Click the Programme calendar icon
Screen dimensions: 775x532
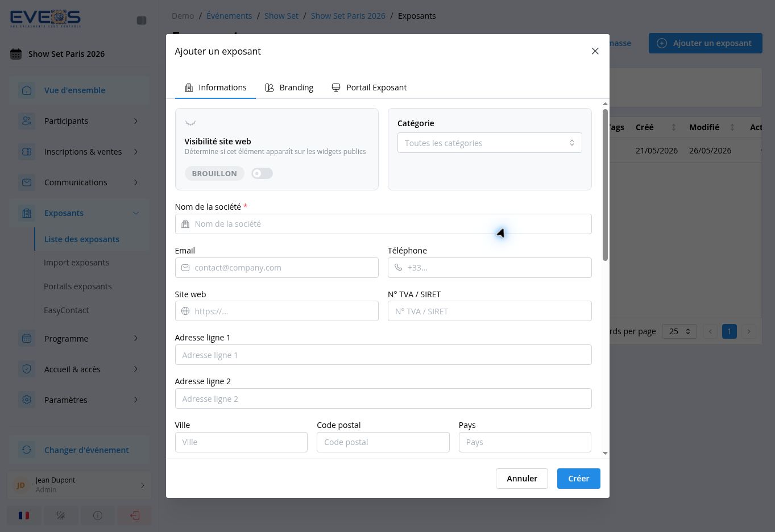click(x=27, y=339)
